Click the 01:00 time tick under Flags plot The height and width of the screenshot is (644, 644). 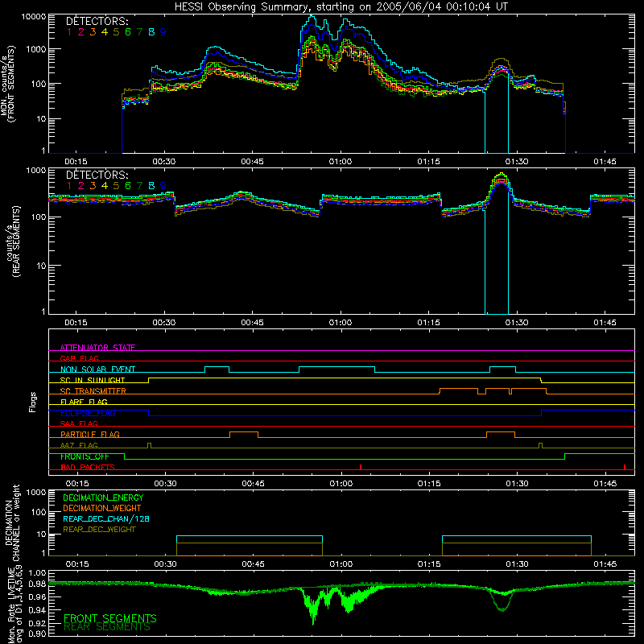coord(341,484)
